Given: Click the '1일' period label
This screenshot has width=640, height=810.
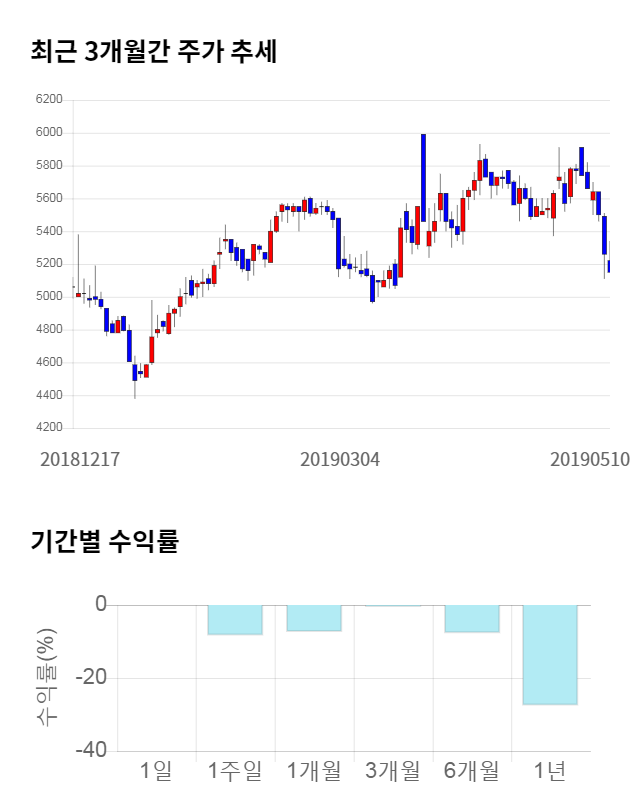Looking at the screenshot, I should [x=156, y=771].
